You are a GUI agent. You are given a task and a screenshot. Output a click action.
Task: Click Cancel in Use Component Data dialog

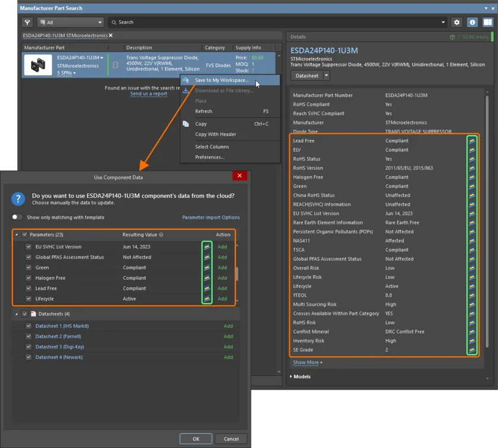point(231,439)
